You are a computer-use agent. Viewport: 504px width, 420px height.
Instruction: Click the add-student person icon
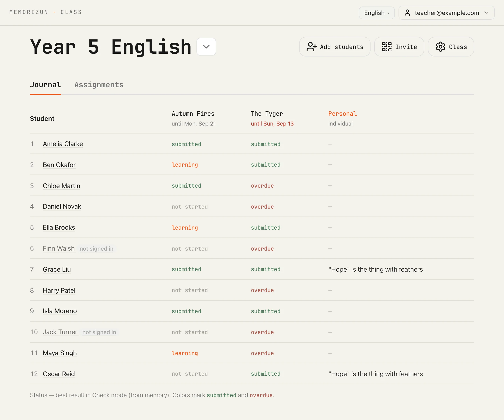click(311, 47)
